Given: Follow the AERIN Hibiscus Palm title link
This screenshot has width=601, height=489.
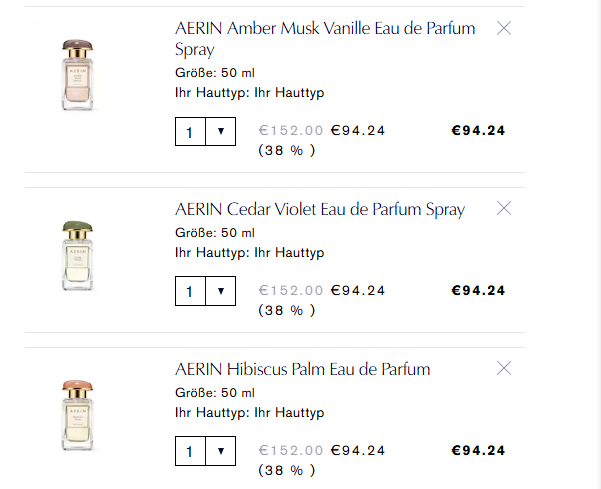Looking at the screenshot, I should coord(302,369).
